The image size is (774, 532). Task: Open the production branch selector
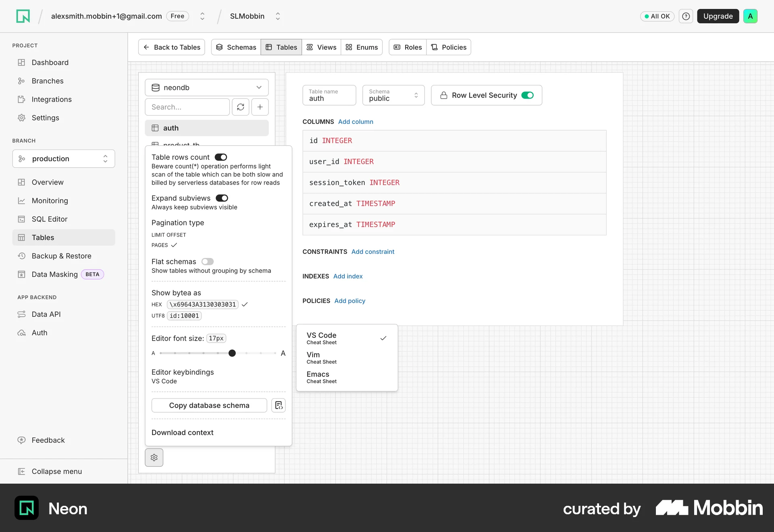coord(64,159)
